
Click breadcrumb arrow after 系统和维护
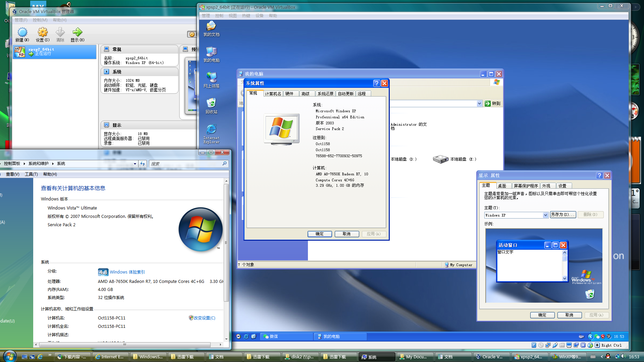click(53, 164)
